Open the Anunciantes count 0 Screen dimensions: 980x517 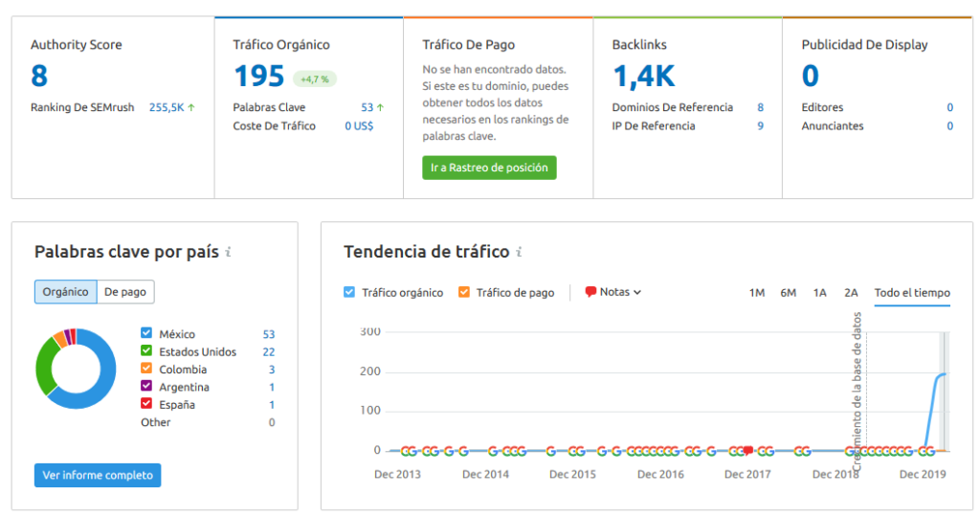[x=950, y=125]
